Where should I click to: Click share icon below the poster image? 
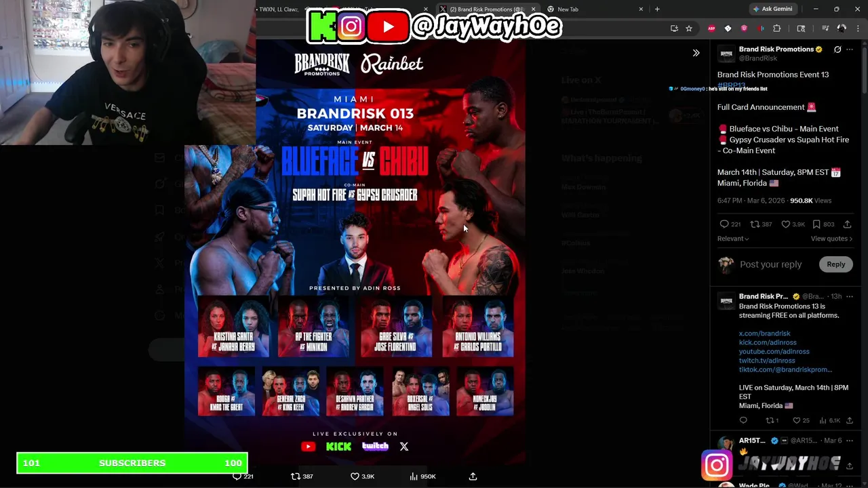(473, 476)
